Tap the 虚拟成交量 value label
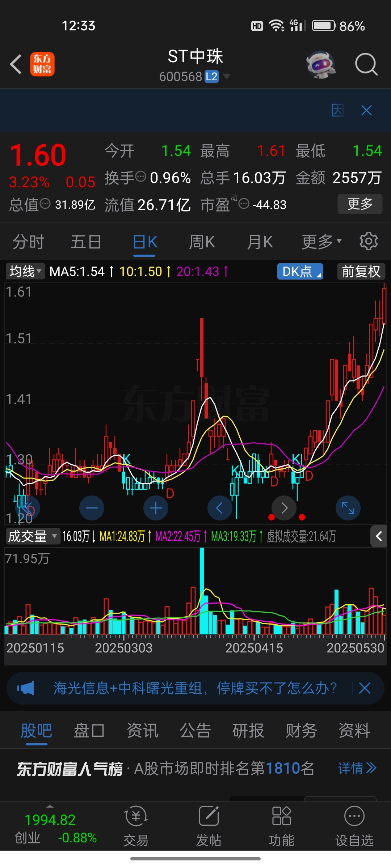Image resolution: width=391 pixels, height=868 pixels. (x=302, y=536)
